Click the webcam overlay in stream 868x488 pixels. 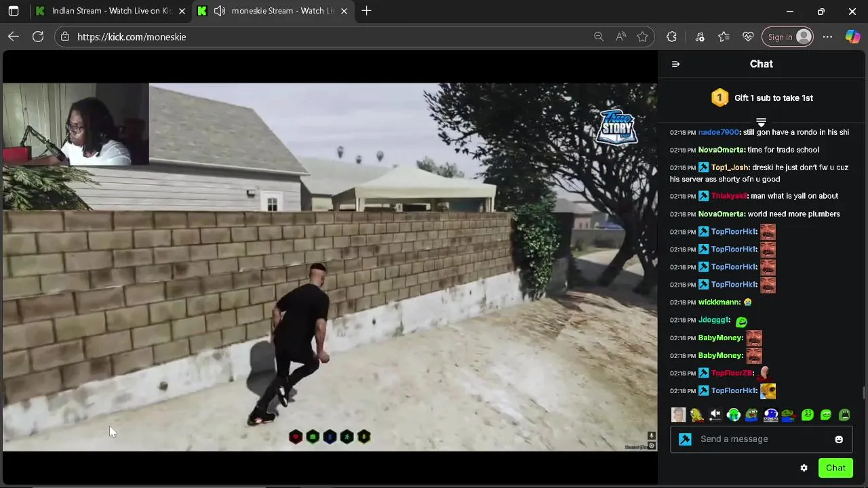pyautogui.click(x=75, y=125)
